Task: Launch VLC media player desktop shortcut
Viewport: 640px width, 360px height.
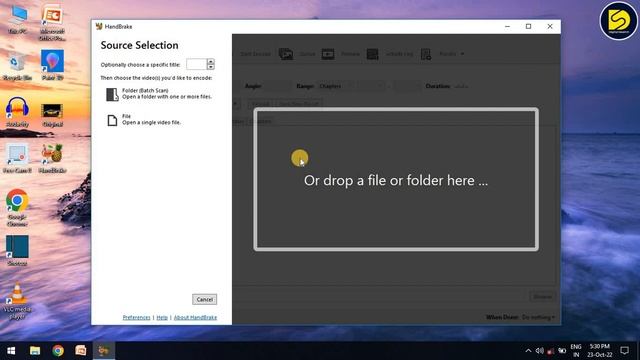Action: [17, 301]
